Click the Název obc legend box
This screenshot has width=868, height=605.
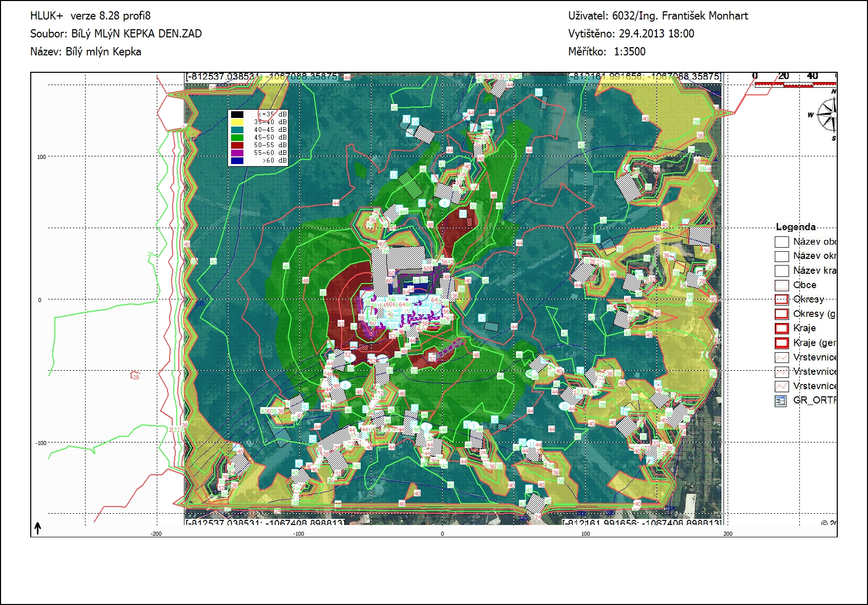point(781,242)
